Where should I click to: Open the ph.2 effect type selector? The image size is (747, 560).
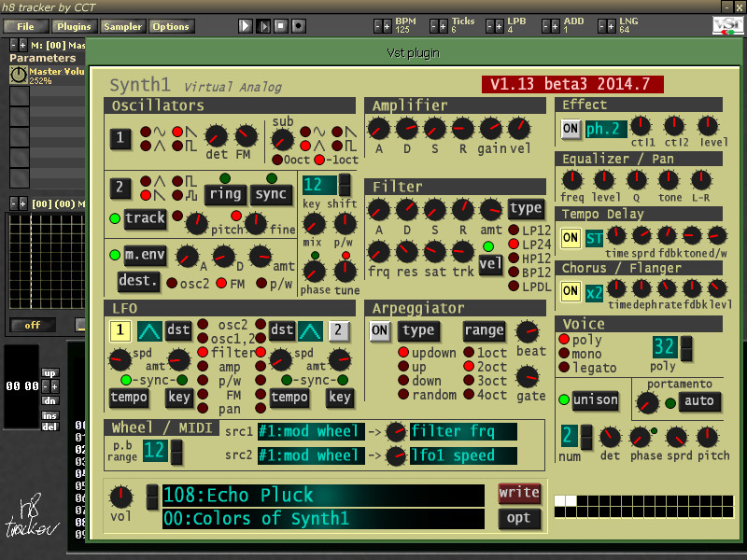605,129
